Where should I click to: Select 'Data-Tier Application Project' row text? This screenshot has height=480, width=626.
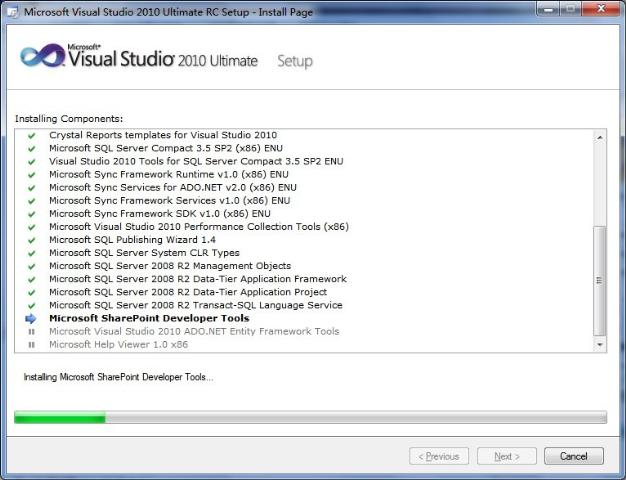coord(188,292)
